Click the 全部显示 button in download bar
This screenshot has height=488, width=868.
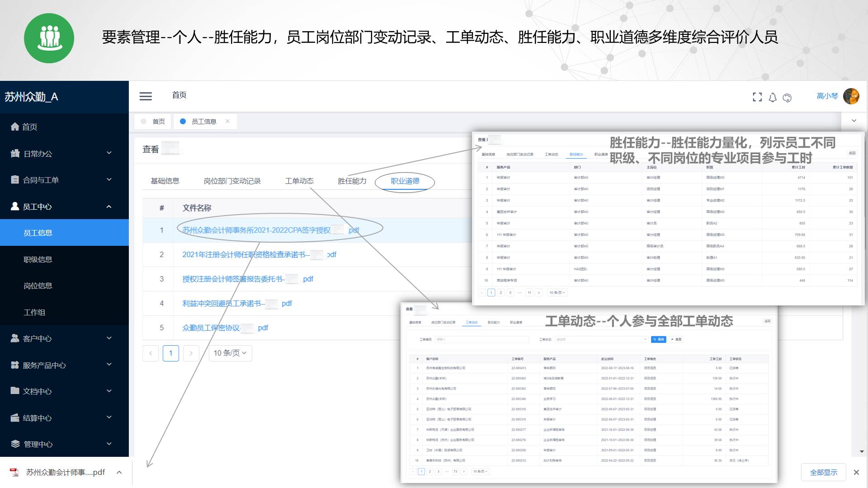pyautogui.click(x=823, y=472)
